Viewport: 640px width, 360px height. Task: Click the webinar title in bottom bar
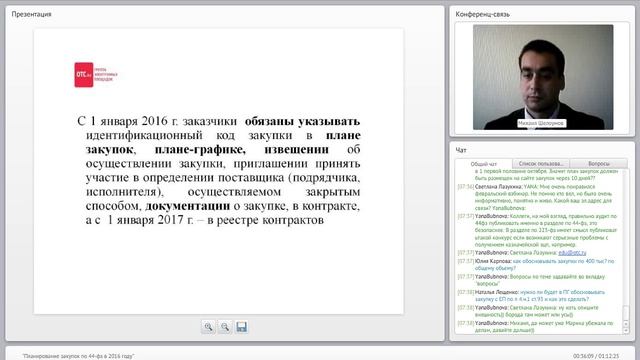[x=78, y=356]
